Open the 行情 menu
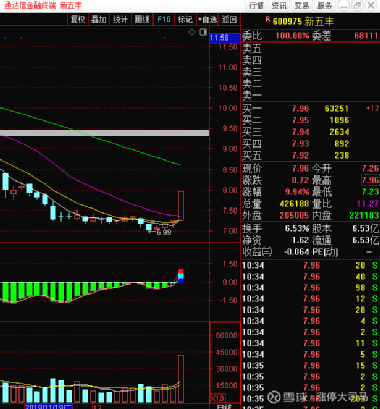This screenshot has height=409, width=380. click(x=257, y=5)
